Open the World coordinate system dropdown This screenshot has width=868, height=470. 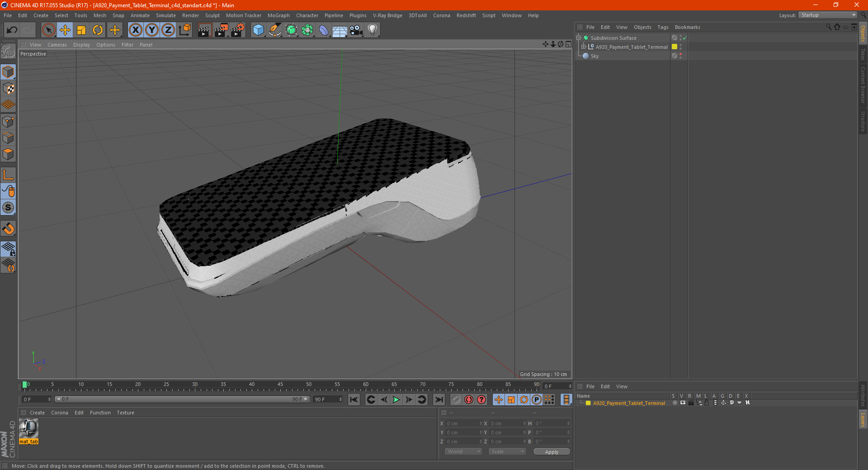(463, 451)
